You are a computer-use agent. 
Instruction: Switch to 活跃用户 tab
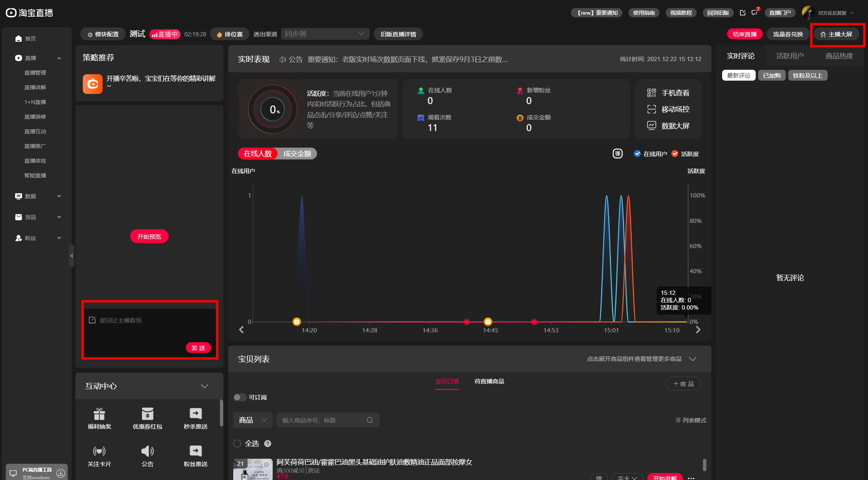point(790,56)
